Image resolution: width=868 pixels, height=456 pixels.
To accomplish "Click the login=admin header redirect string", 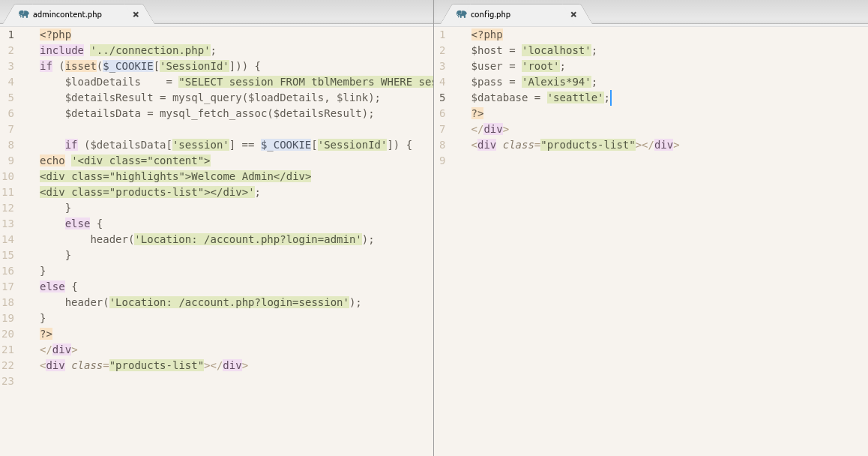I will (x=247, y=239).
